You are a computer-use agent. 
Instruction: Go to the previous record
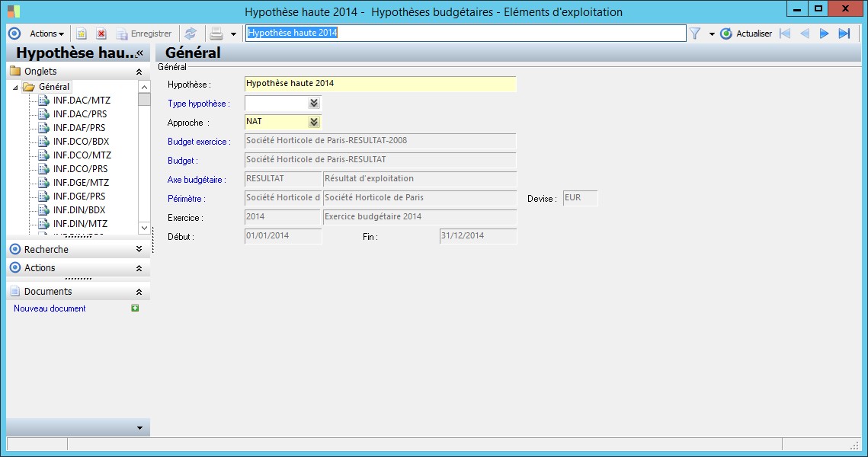805,34
